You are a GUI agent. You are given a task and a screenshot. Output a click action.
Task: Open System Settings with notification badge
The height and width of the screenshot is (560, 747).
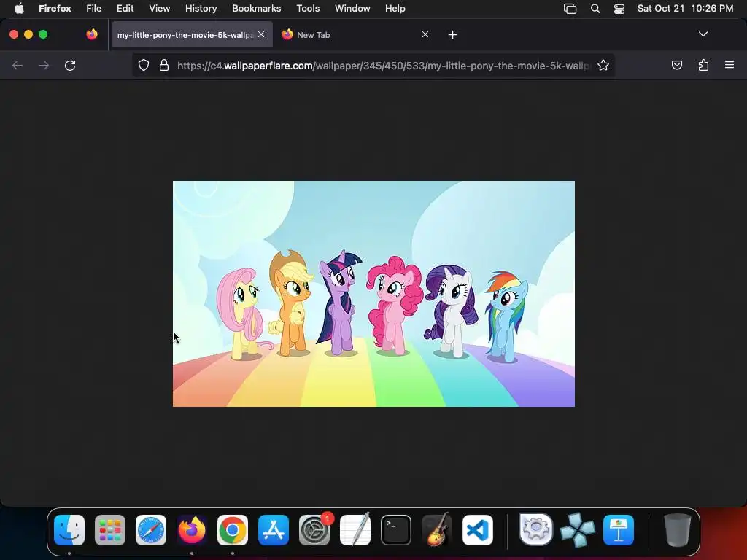(x=314, y=530)
